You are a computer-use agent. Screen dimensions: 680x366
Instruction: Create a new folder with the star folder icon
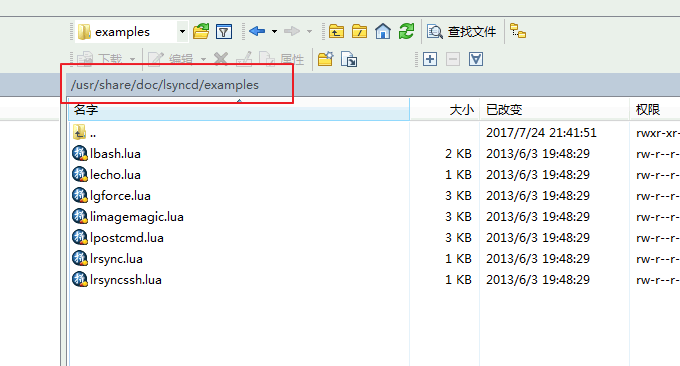(326, 59)
